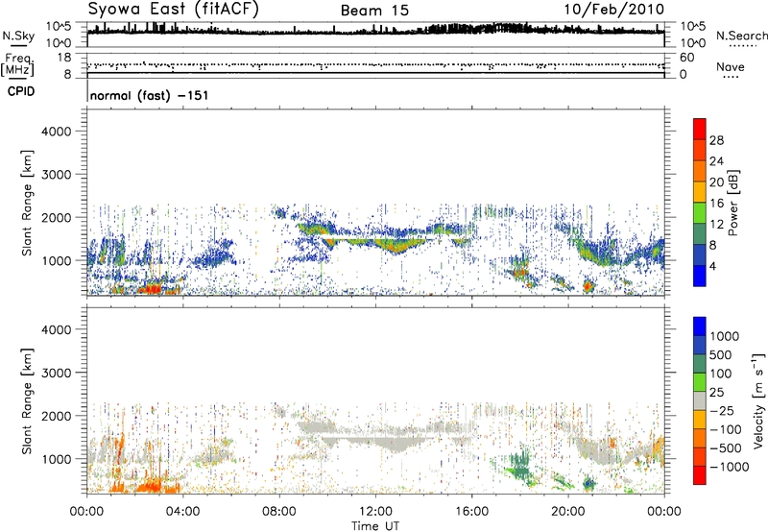Click the "-1000" velocity colorbar value

[x=729, y=467]
